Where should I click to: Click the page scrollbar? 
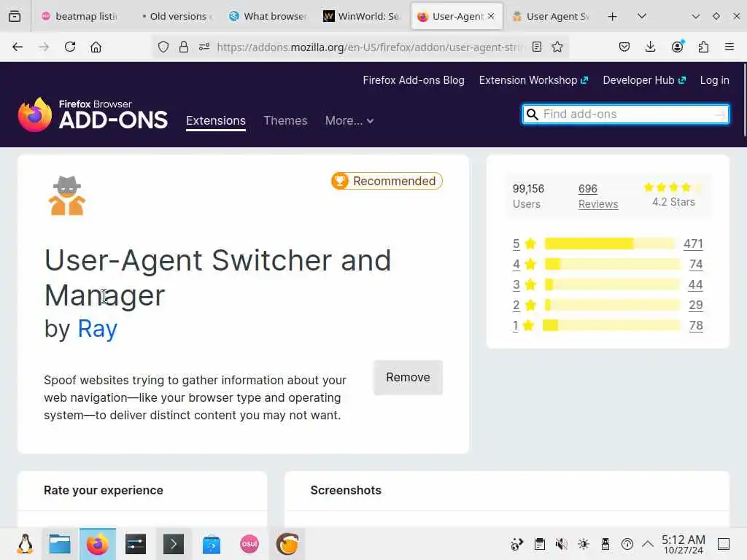click(744, 101)
